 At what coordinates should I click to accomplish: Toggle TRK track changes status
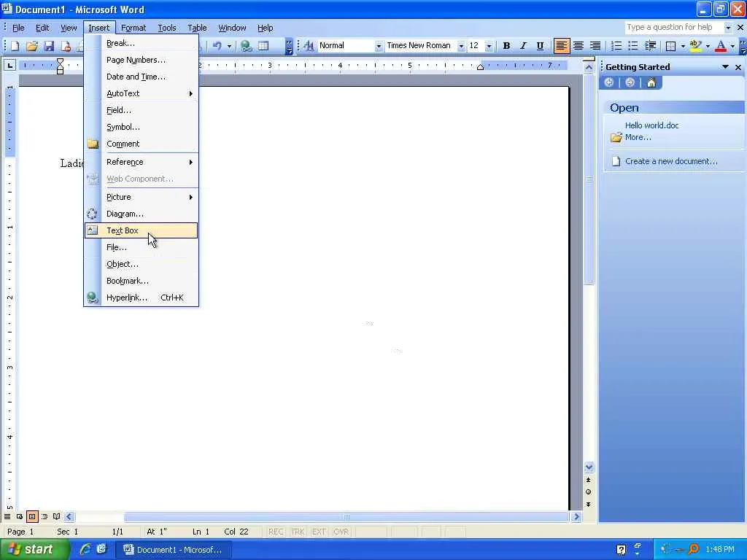tap(298, 532)
